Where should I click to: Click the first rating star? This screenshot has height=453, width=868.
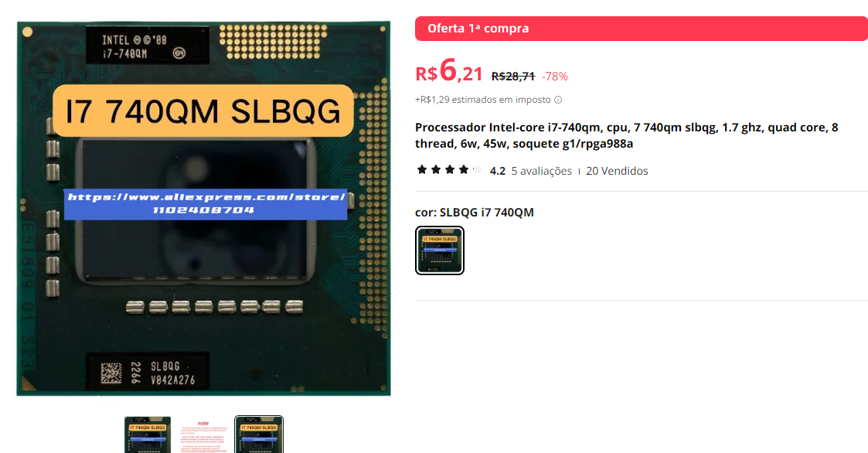click(422, 169)
